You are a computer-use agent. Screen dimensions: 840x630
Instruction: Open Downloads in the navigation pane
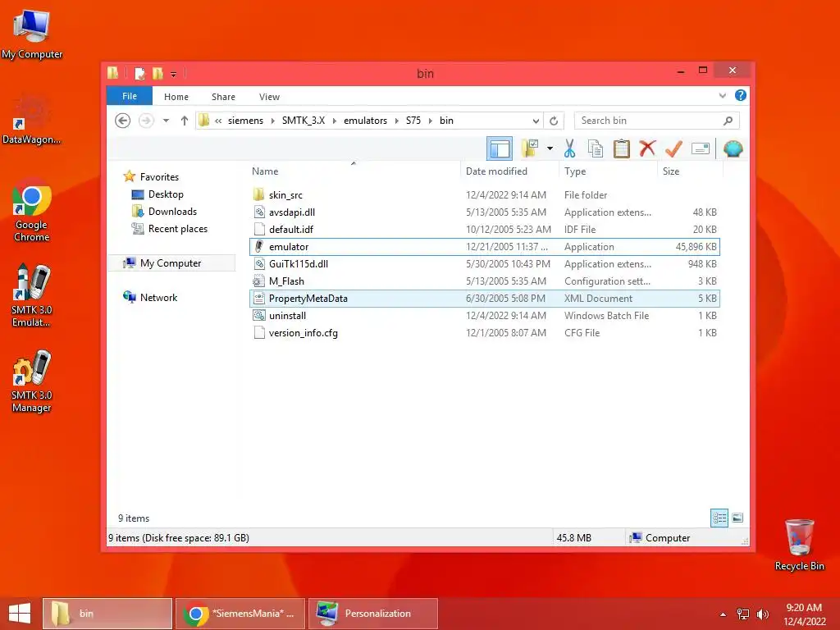172,212
